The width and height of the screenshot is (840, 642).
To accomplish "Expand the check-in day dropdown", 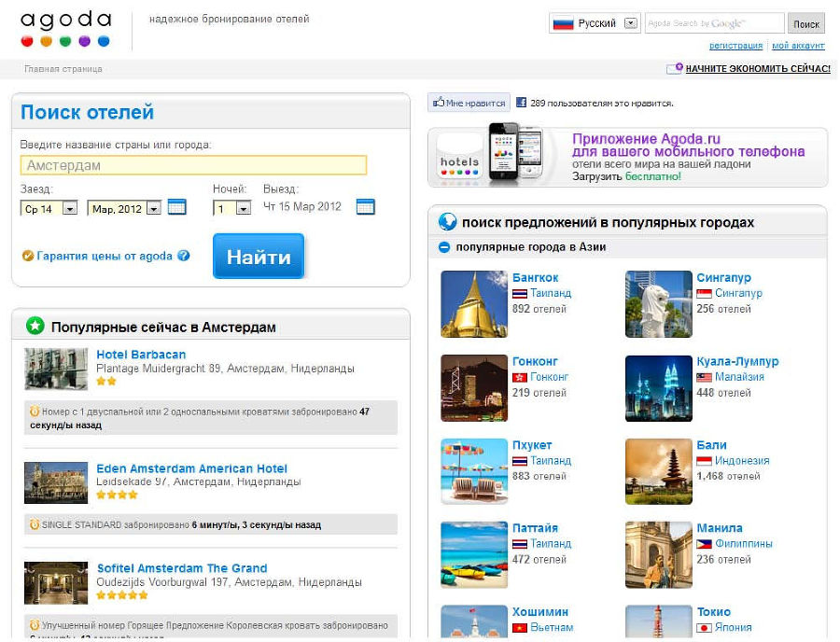I will coord(69,209).
